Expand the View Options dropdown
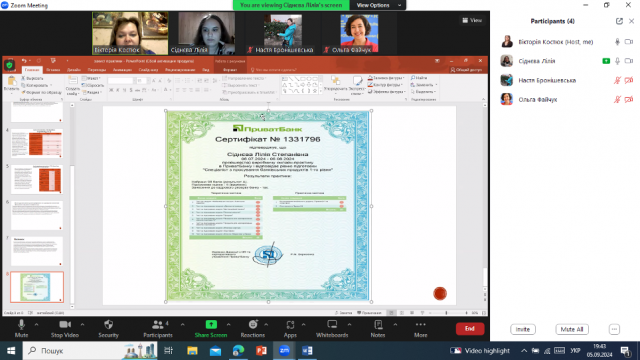 click(378, 5)
